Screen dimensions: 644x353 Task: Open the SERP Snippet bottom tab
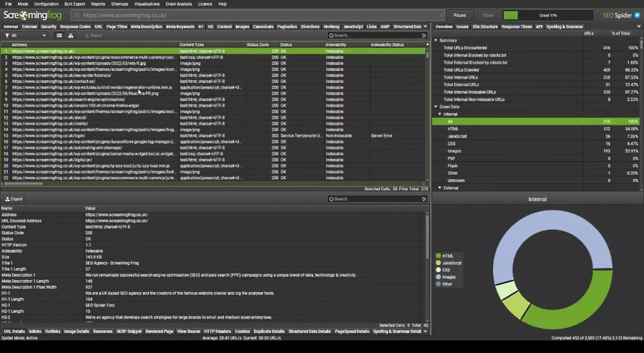click(x=128, y=331)
